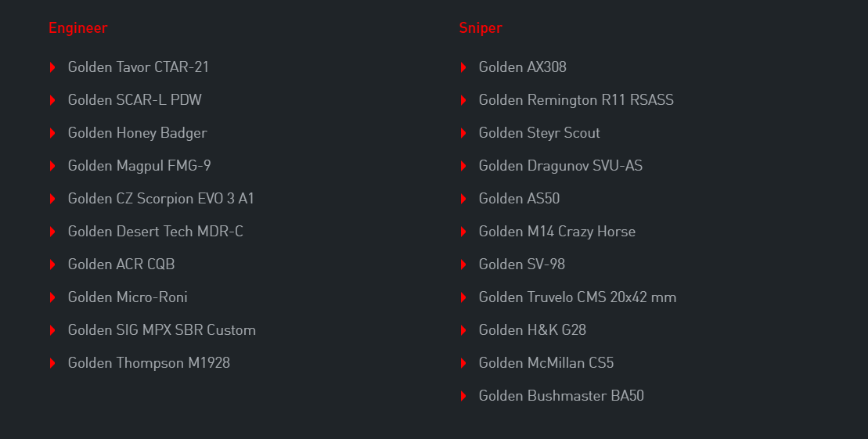Select Golden SIG MPX SBR Custom
This screenshot has height=439, width=868.
162,330
